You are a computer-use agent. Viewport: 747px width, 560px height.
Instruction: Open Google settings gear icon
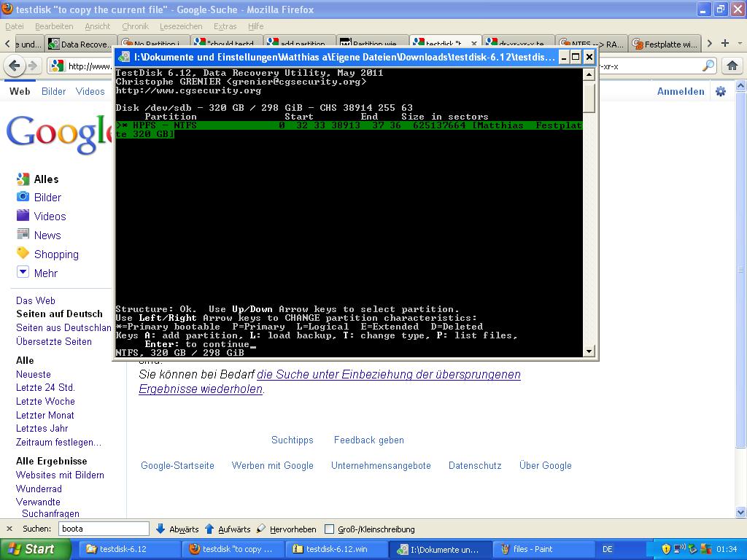tap(721, 91)
